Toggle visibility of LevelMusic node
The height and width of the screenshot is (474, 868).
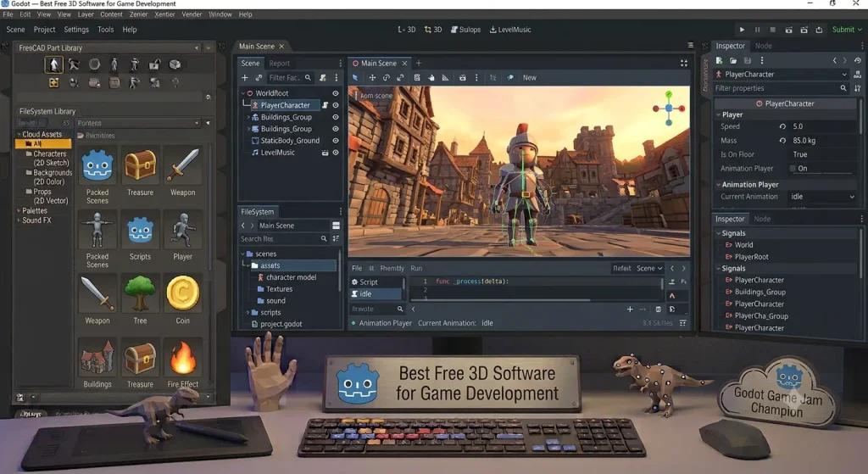(336, 153)
